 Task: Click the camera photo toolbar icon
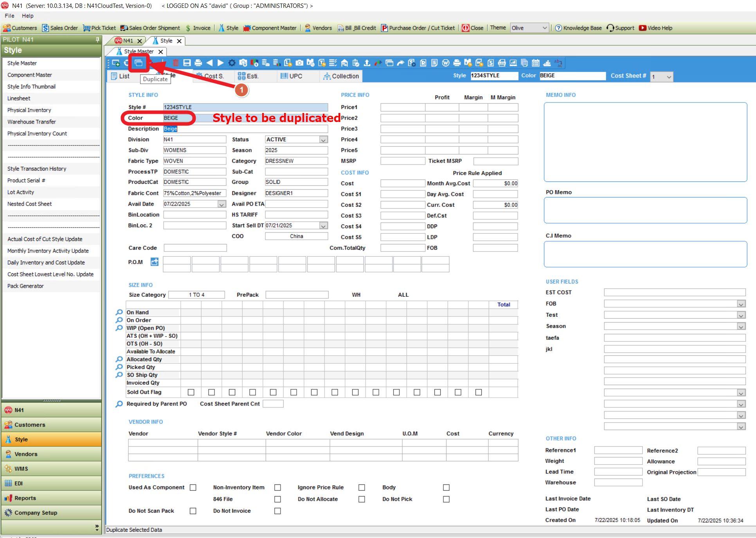click(299, 63)
